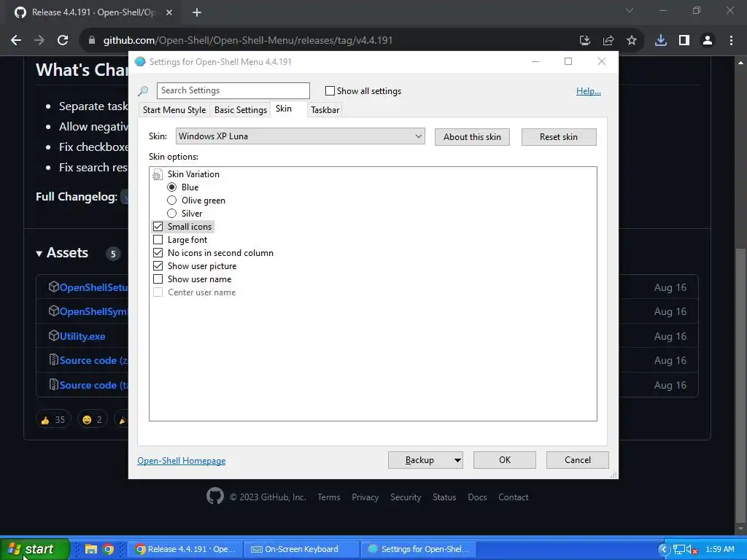Open the Skin dropdown showing Windows XP Luna
This screenshot has height=560, width=747.
click(x=300, y=136)
